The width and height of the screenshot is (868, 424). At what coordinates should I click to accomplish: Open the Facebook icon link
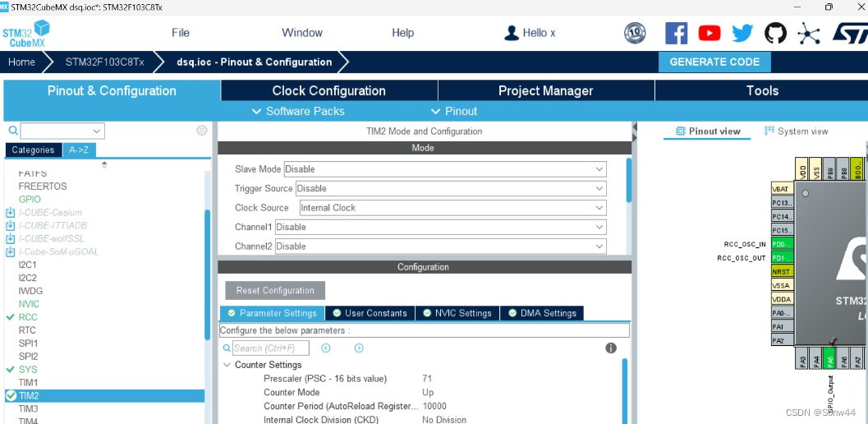[x=676, y=33]
